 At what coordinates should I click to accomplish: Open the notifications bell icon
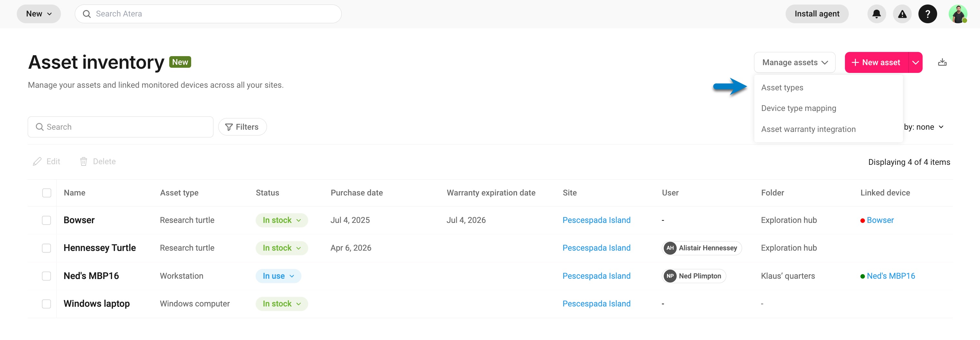tap(877, 14)
